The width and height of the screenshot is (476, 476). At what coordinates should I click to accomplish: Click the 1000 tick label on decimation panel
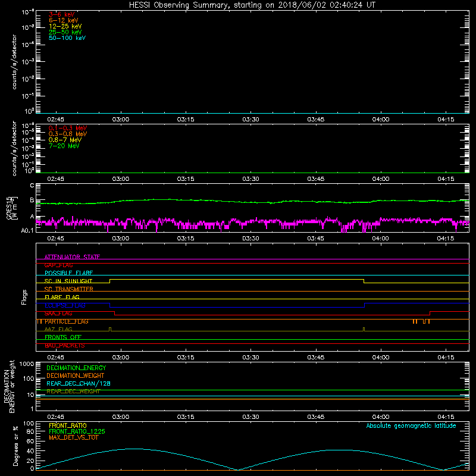[x=27, y=364]
